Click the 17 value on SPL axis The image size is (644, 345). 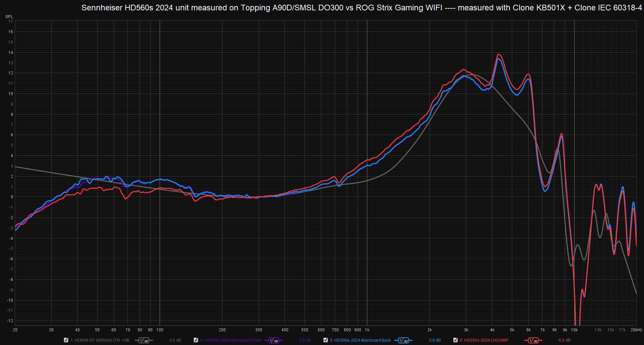[x=11, y=21]
